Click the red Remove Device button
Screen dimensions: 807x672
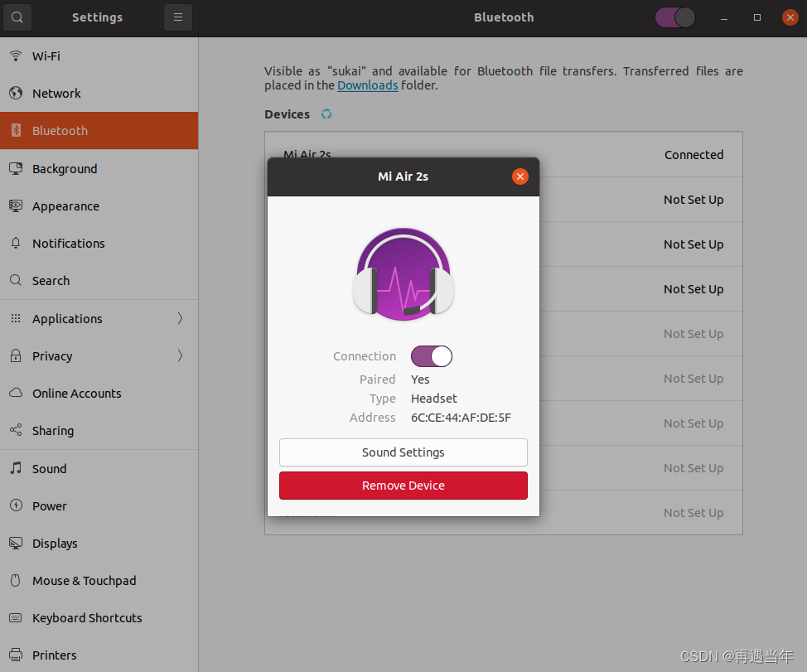click(x=403, y=486)
